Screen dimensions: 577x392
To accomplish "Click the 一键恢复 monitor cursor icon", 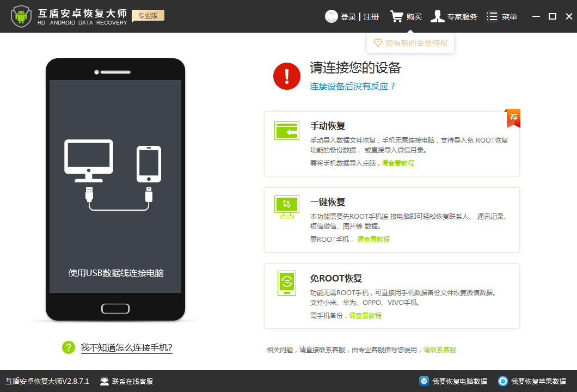I will [287, 207].
